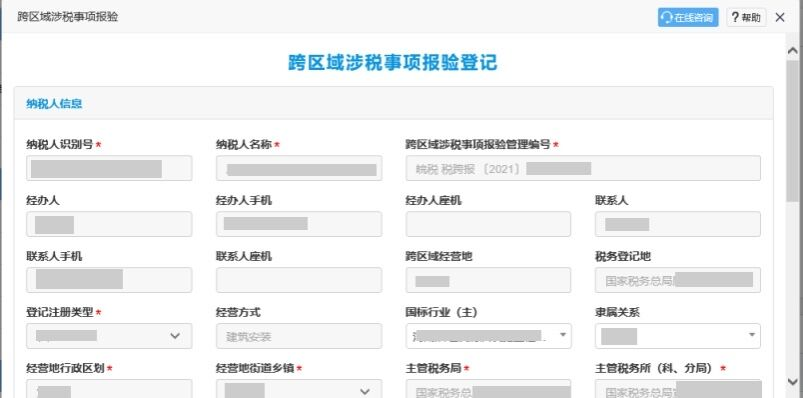This screenshot has width=803, height=398.
Task: Click the 联系人 input field
Action: pos(678,224)
